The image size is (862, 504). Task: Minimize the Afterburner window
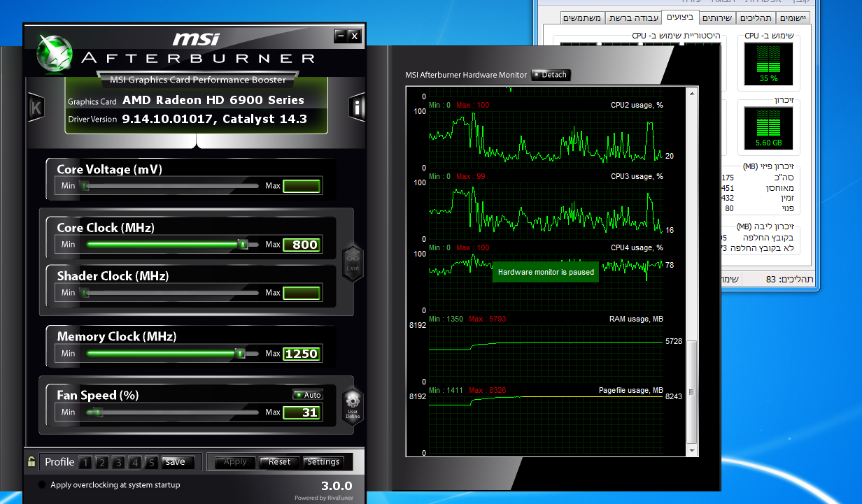(x=341, y=36)
